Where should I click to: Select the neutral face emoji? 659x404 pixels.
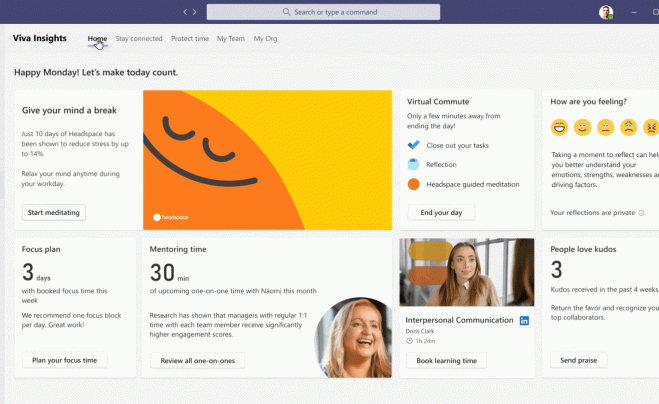tap(606, 127)
